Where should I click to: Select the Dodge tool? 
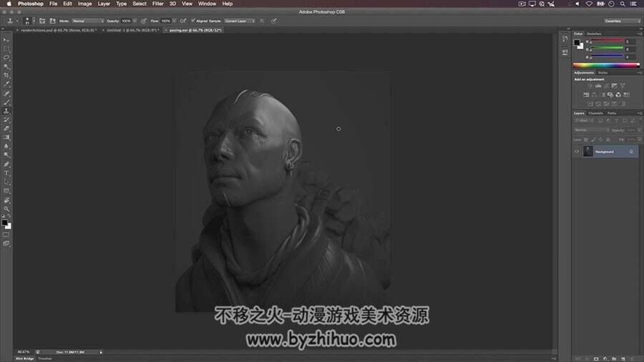(x=6, y=155)
